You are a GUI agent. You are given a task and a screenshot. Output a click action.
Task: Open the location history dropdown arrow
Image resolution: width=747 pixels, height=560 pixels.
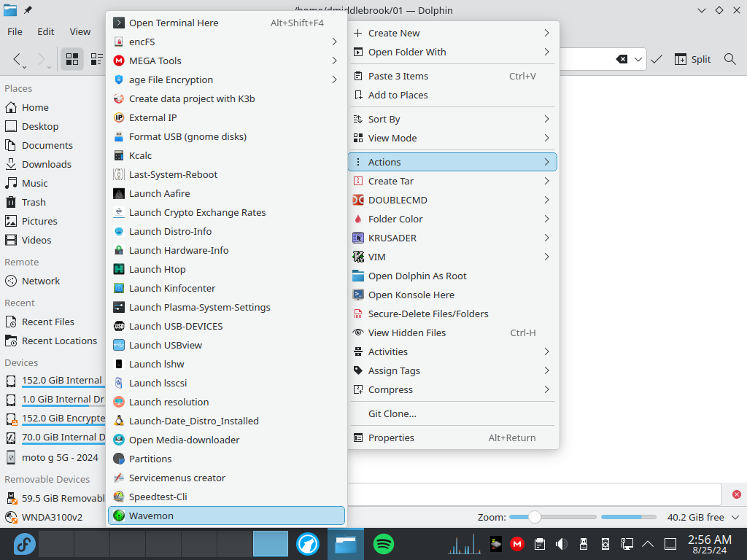pos(638,59)
